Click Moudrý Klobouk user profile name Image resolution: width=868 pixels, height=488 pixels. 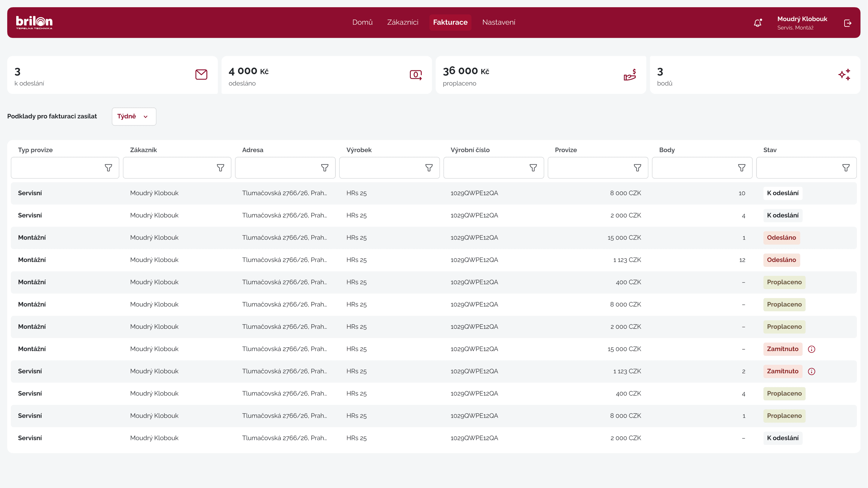click(x=802, y=19)
